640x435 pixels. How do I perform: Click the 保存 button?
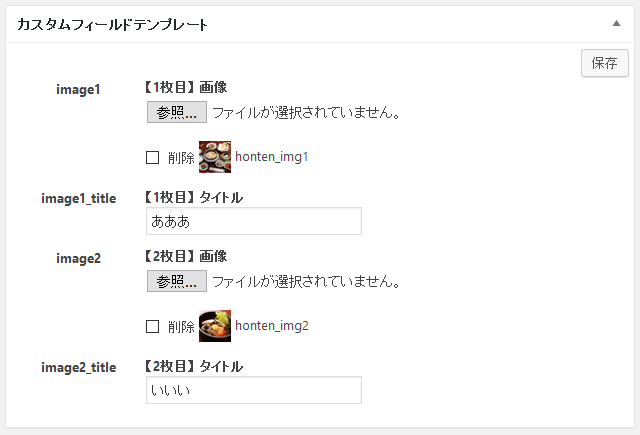(604, 63)
